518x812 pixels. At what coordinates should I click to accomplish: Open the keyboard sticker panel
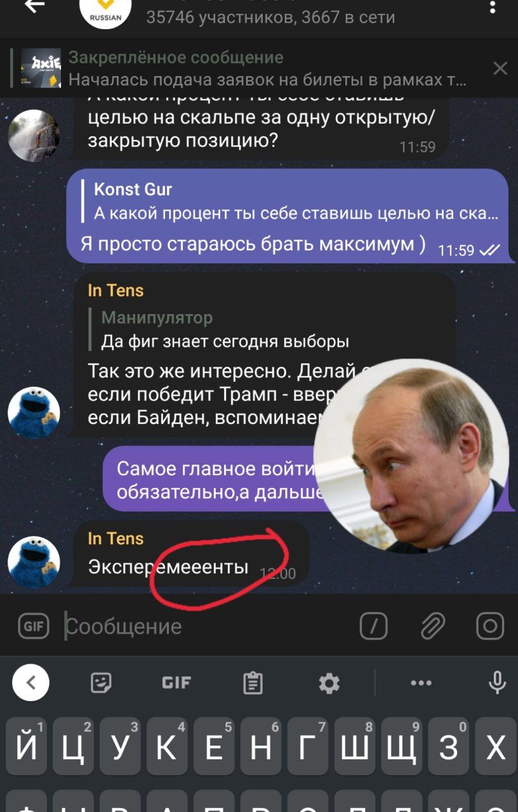click(101, 683)
